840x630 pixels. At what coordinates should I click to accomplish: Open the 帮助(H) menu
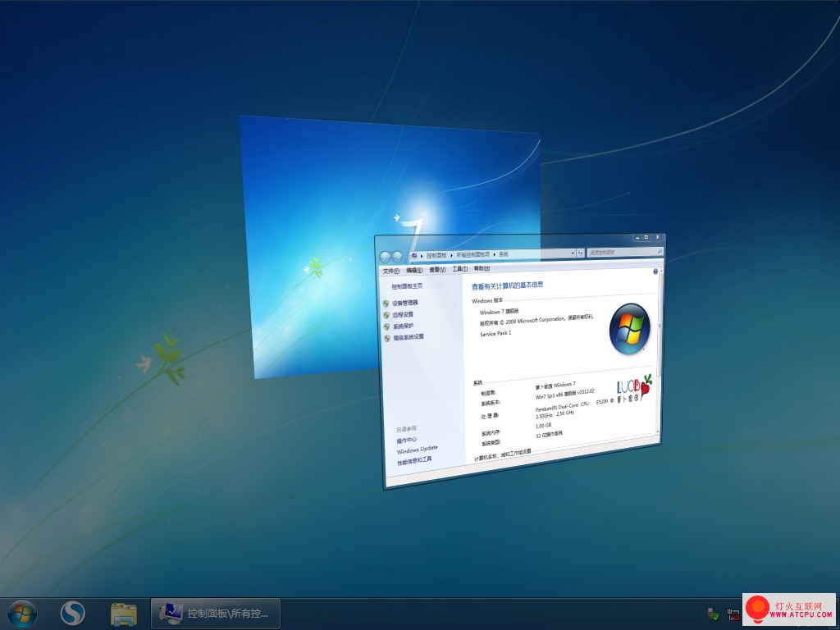pyautogui.click(x=482, y=268)
